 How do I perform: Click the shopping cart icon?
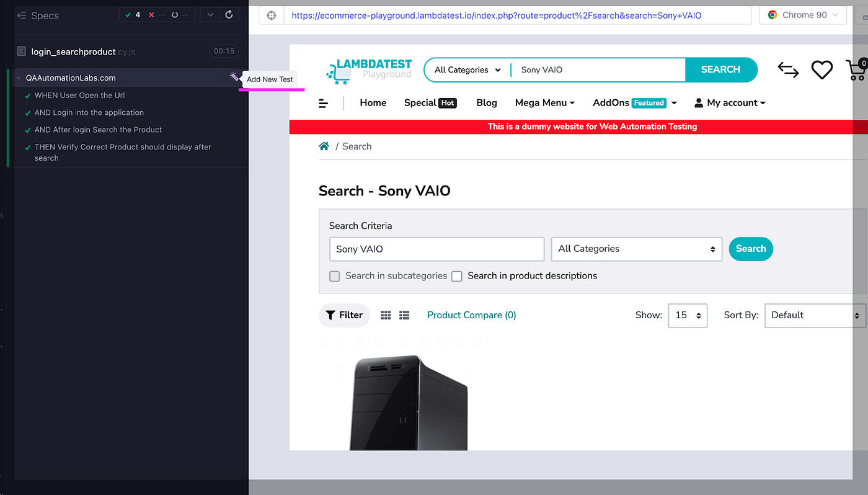tap(856, 69)
